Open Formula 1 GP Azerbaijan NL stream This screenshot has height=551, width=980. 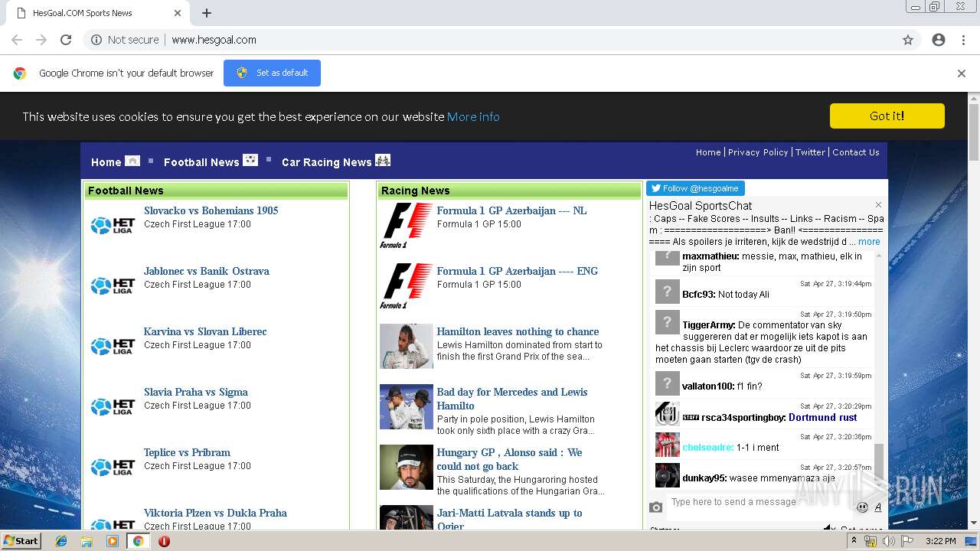[x=511, y=210]
